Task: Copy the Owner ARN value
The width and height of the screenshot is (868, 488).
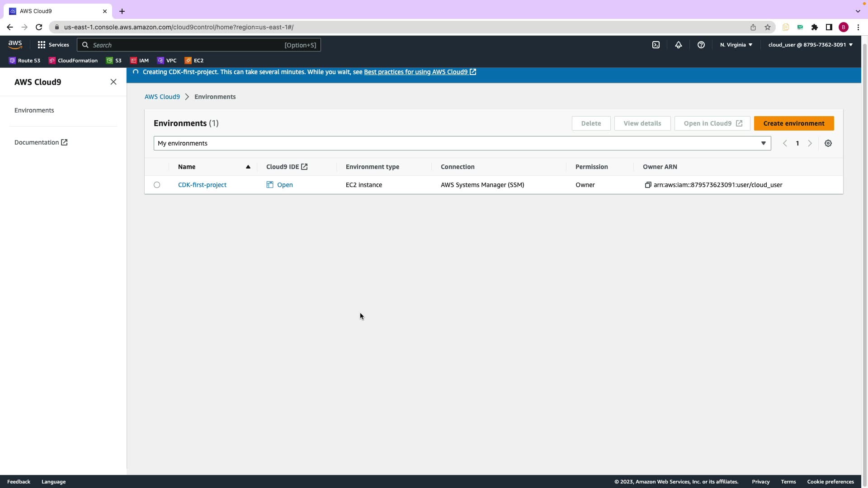Action: pyautogui.click(x=648, y=185)
